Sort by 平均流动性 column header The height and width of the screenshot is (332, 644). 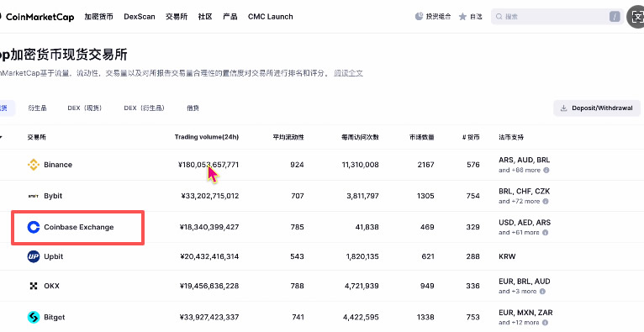click(x=288, y=137)
